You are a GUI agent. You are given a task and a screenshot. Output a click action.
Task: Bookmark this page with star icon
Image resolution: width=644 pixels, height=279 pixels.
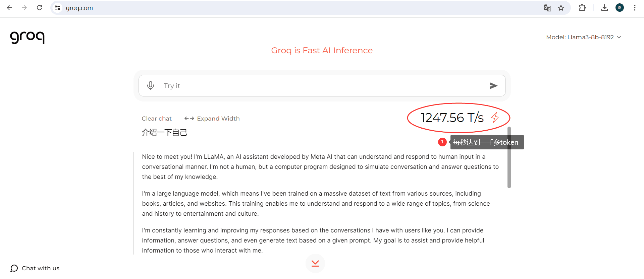pyautogui.click(x=561, y=8)
